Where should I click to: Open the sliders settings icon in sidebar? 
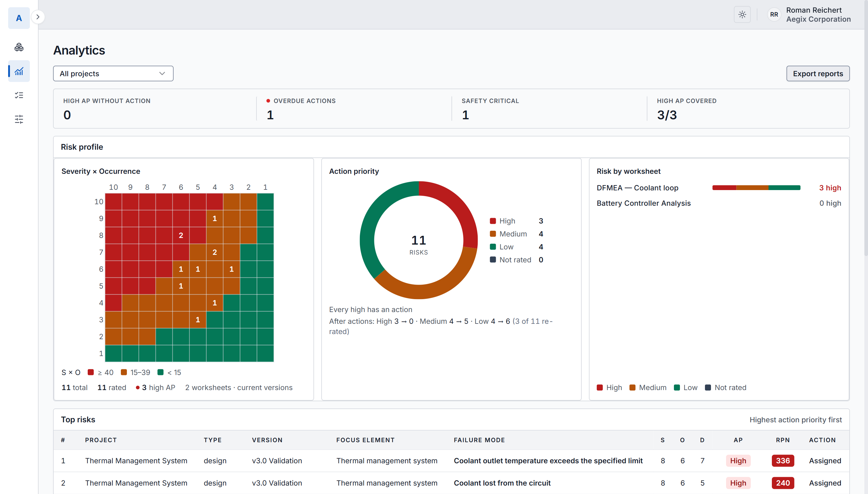coord(19,119)
